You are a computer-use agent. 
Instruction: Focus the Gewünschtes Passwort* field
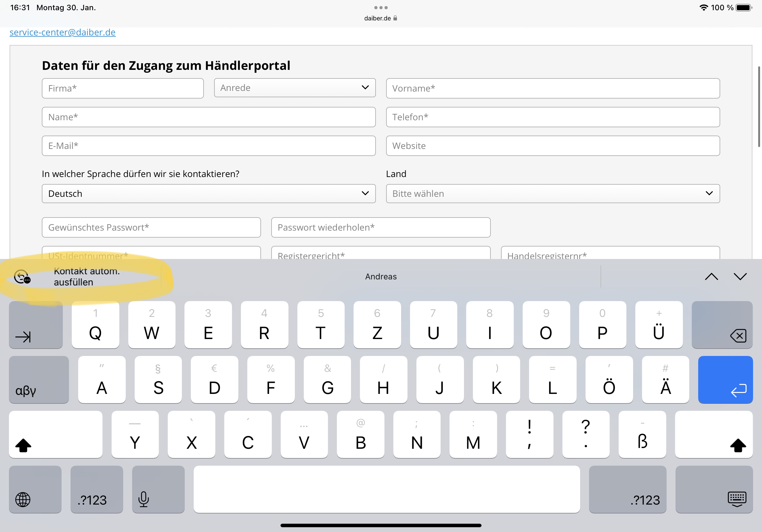click(x=151, y=227)
